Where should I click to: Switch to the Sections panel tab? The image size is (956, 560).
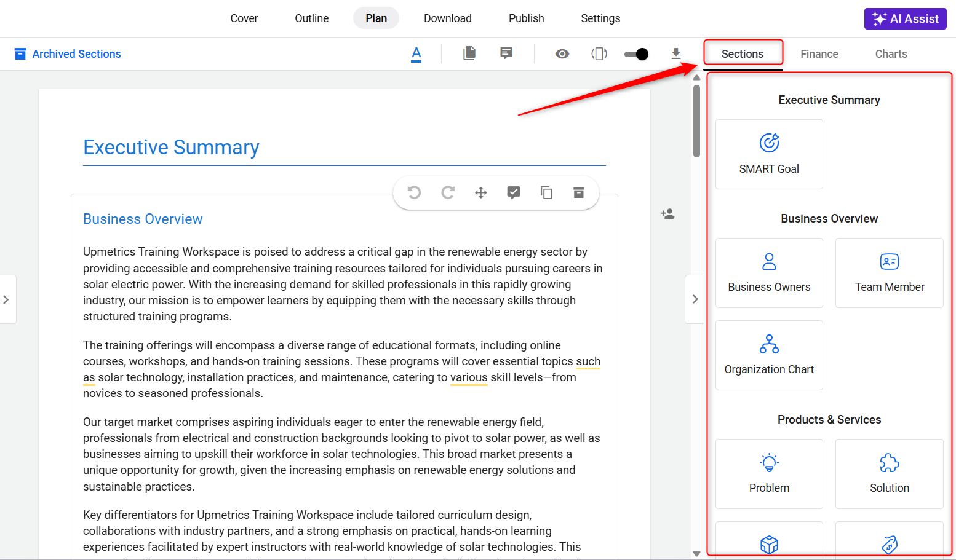tap(743, 54)
